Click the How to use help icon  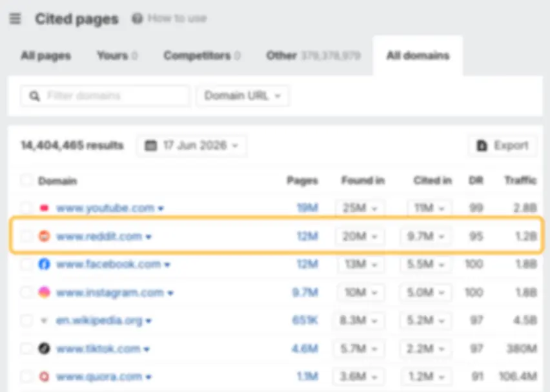[x=137, y=18]
